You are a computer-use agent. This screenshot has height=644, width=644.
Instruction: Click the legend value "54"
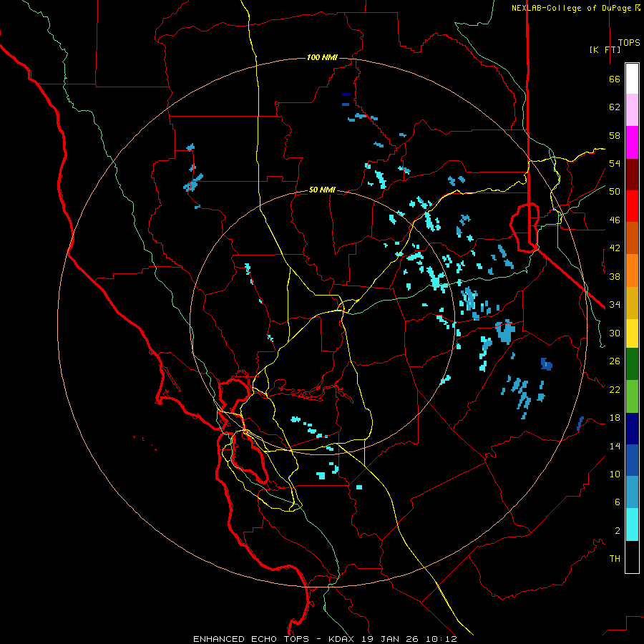[615, 163]
